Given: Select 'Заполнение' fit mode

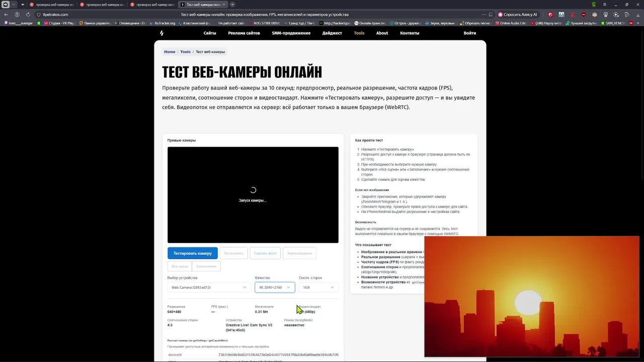Looking at the screenshot, I should (x=206, y=266).
